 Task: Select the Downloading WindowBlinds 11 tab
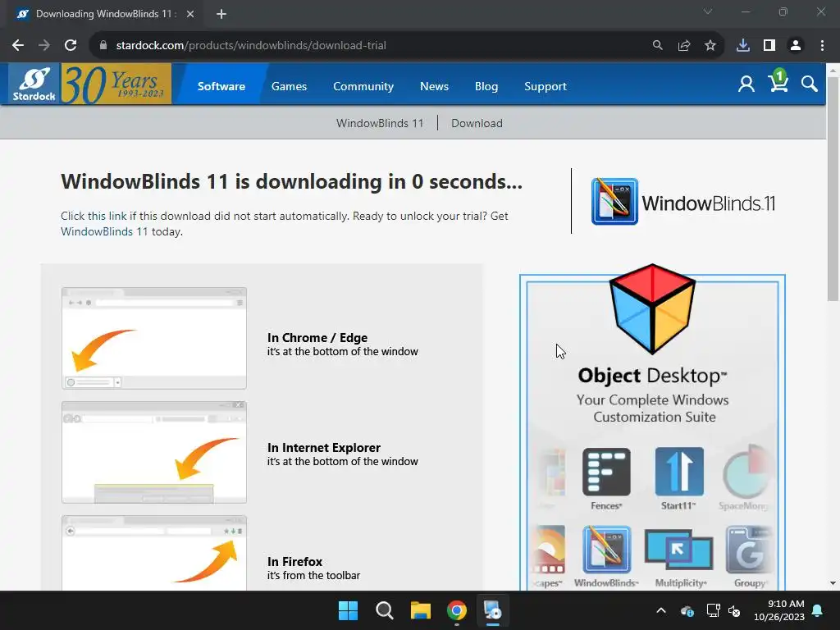pos(104,15)
